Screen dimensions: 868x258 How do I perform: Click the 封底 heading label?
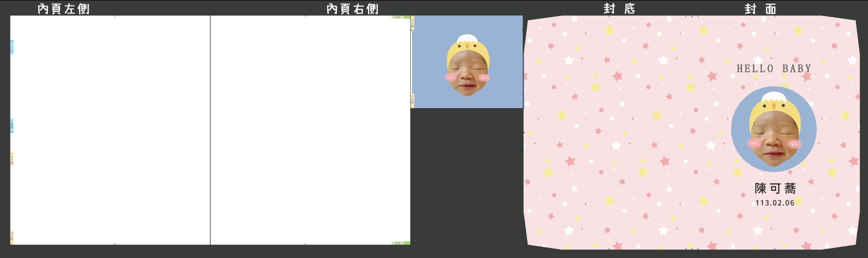(x=619, y=9)
